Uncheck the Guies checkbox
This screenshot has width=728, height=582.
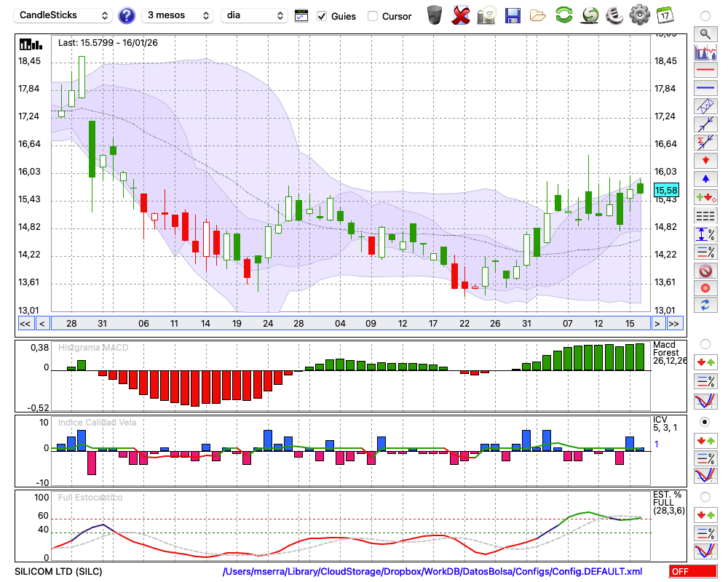pos(322,16)
